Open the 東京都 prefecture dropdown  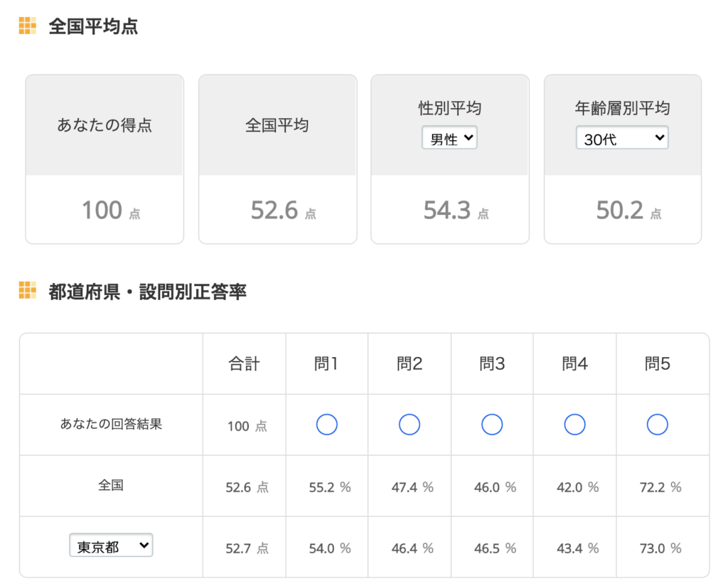[x=111, y=546]
